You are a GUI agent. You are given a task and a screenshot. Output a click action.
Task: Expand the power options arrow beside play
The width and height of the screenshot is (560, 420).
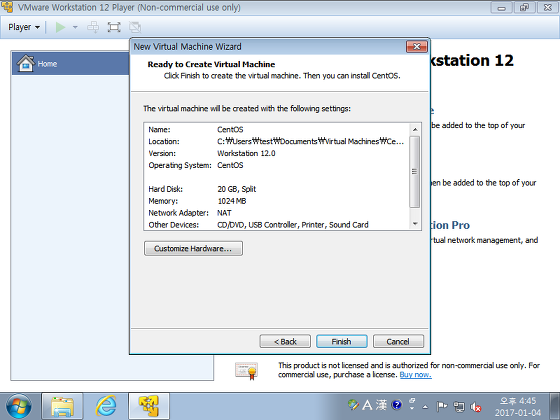[x=75, y=27]
